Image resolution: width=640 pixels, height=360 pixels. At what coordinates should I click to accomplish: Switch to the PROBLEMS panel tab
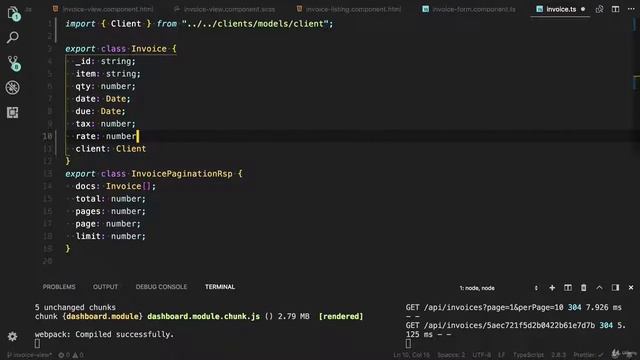59,287
